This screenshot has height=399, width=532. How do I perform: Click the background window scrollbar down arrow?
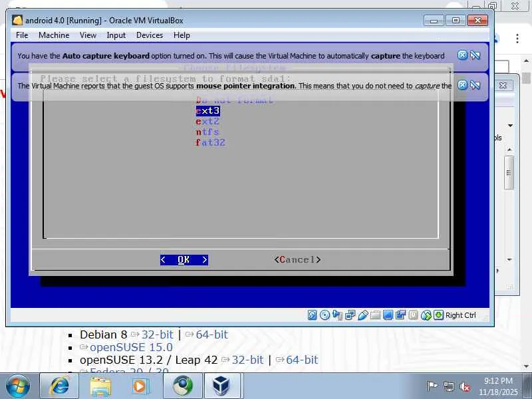[x=509, y=260]
